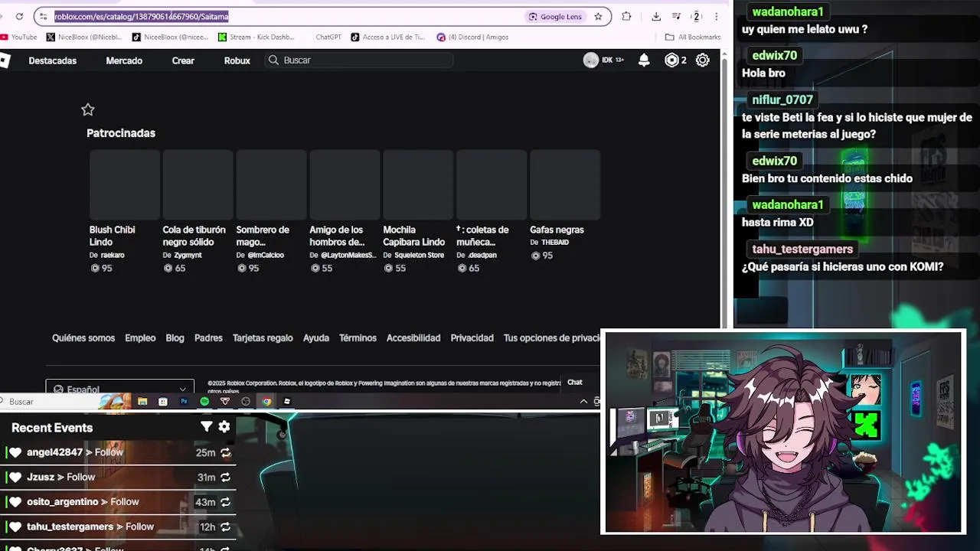Click the Roblox logo icon

[5, 60]
